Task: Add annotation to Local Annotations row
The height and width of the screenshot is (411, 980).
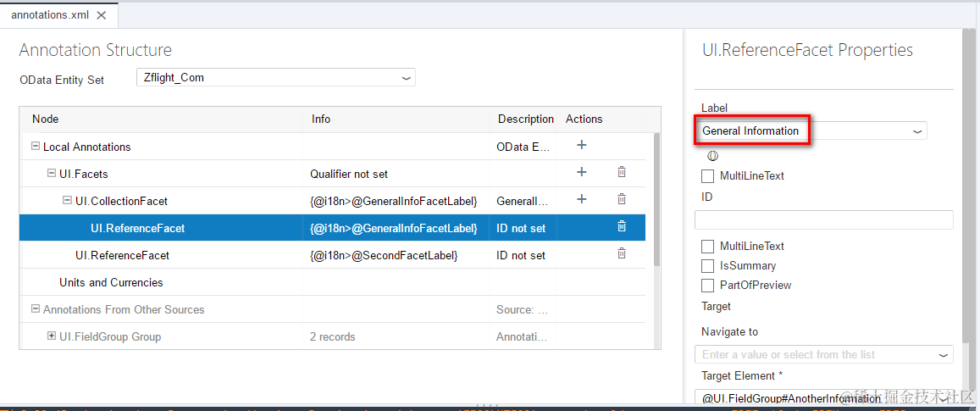Action: tap(581, 145)
